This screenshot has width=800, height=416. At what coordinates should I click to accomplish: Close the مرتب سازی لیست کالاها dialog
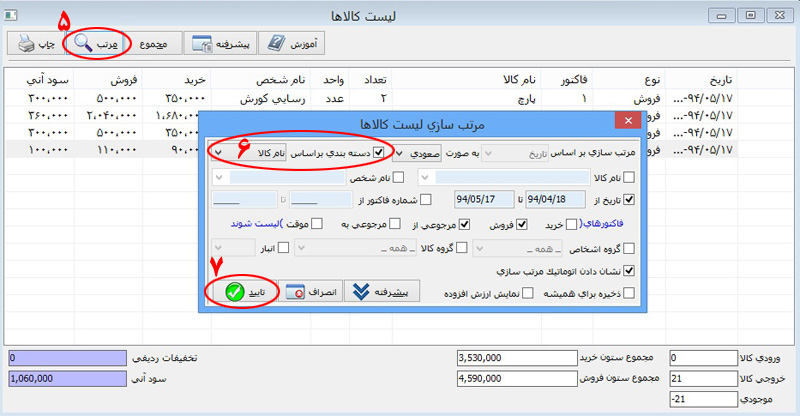point(627,122)
